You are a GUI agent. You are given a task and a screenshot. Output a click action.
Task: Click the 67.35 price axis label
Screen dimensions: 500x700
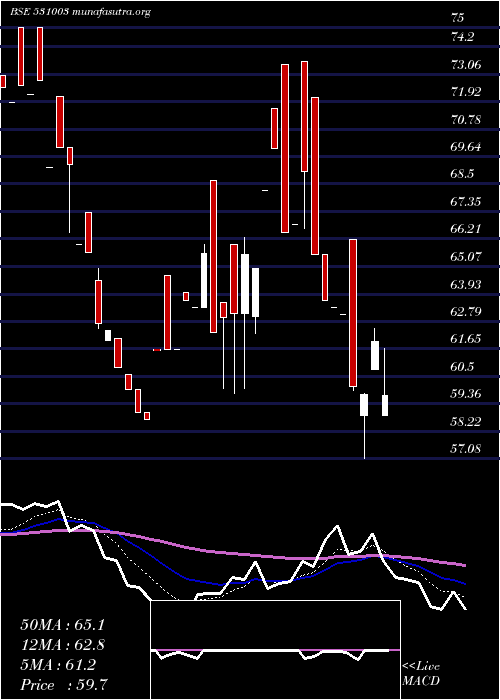click(x=467, y=203)
